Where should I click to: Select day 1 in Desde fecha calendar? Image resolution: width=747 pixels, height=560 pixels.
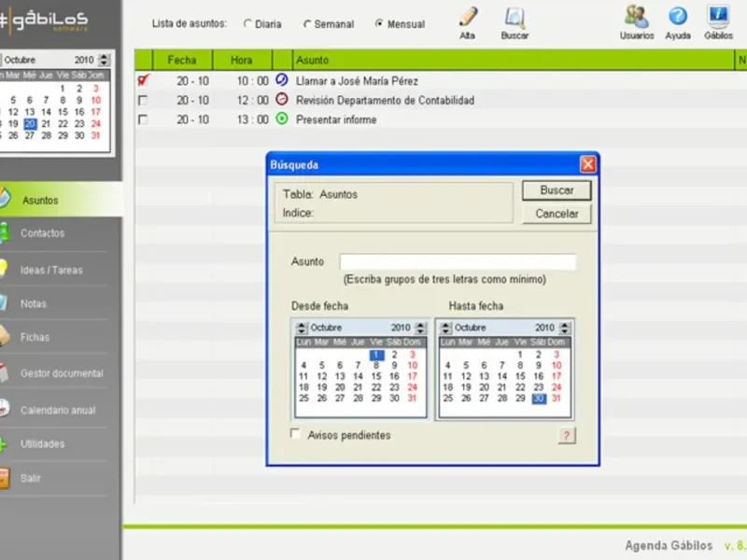(x=376, y=355)
